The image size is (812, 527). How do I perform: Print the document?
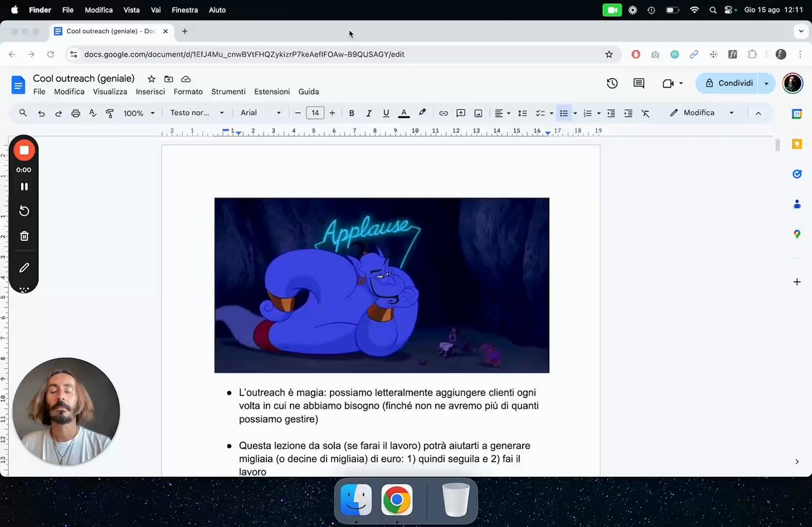(x=75, y=113)
